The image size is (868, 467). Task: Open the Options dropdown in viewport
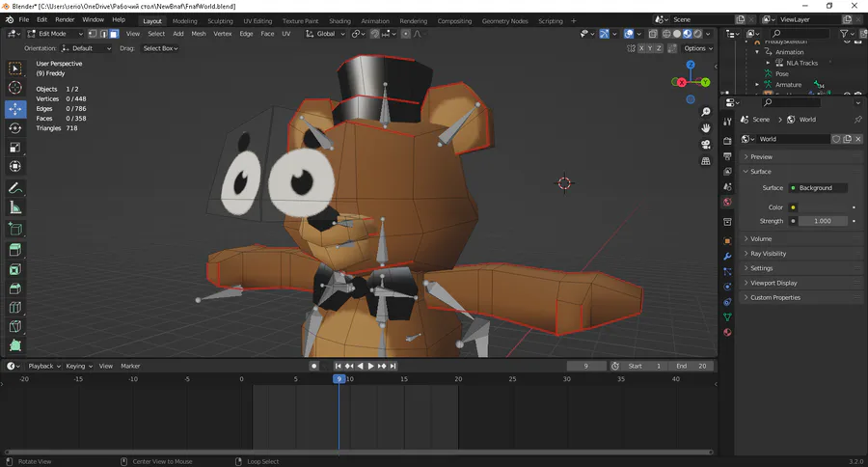(x=697, y=48)
